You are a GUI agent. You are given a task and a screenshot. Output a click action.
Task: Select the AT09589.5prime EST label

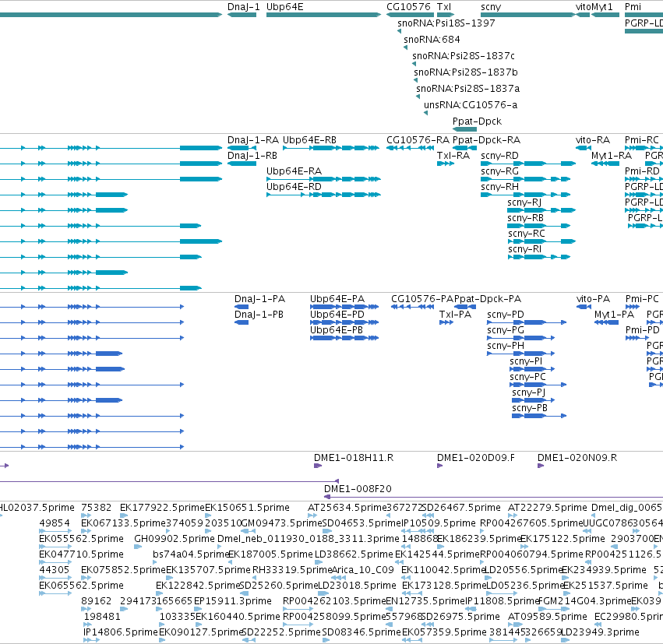point(547,617)
